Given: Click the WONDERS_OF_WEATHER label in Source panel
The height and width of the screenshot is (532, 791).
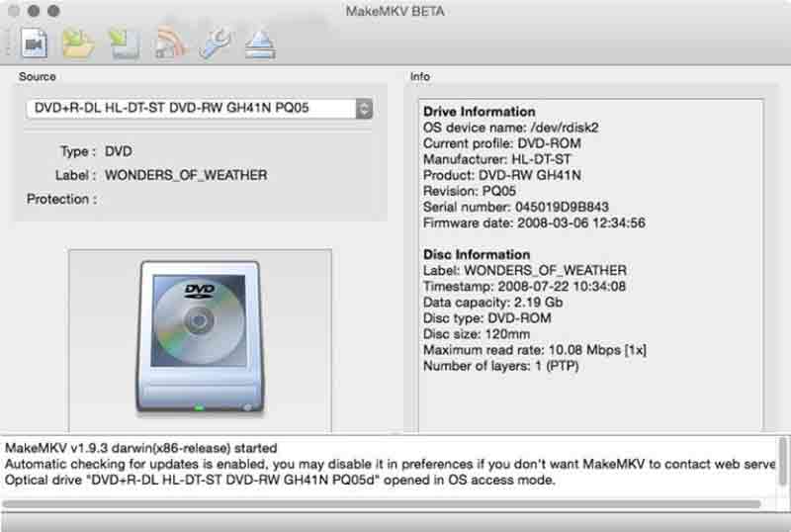Looking at the screenshot, I should pos(186,175).
